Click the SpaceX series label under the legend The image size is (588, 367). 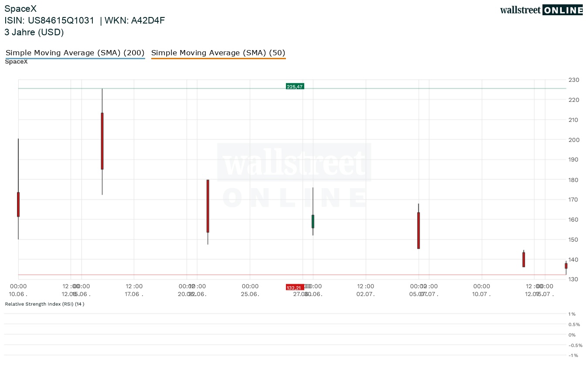coord(16,62)
